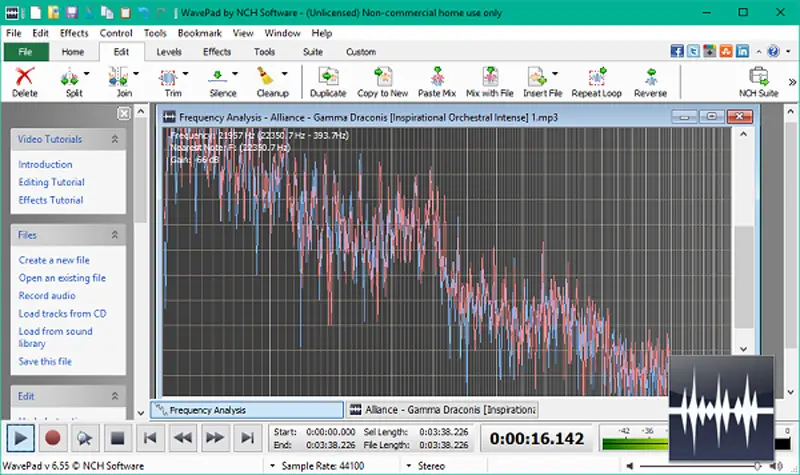Open the Editing Tutorial link

(51, 182)
